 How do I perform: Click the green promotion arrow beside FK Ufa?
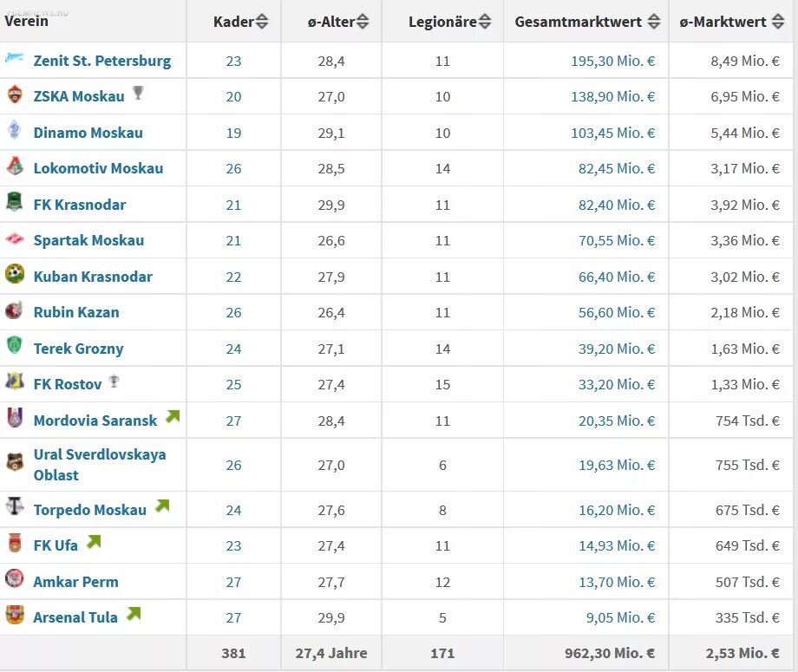coord(94,542)
